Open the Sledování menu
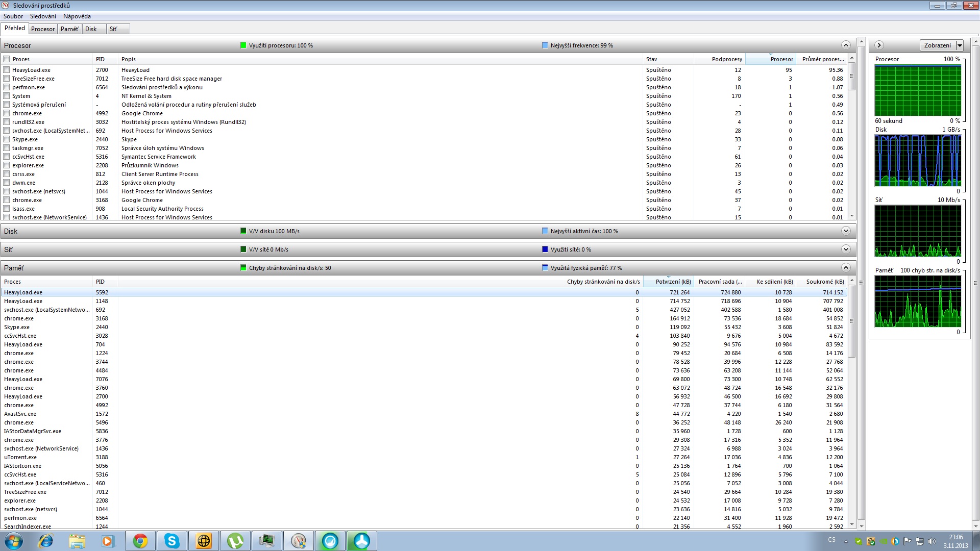The image size is (980, 551). coord(43,16)
